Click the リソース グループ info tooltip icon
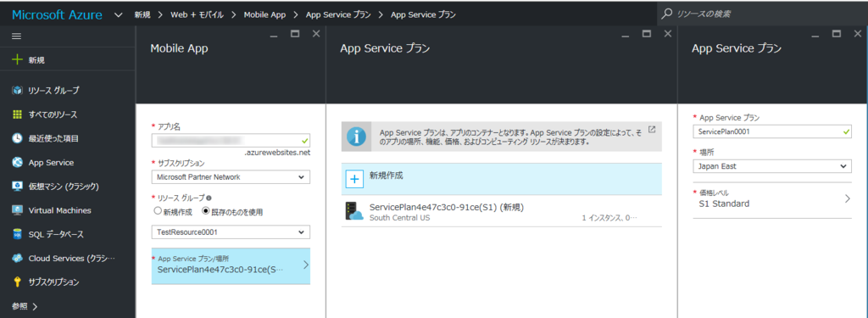This screenshot has height=318, width=868. (x=209, y=198)
